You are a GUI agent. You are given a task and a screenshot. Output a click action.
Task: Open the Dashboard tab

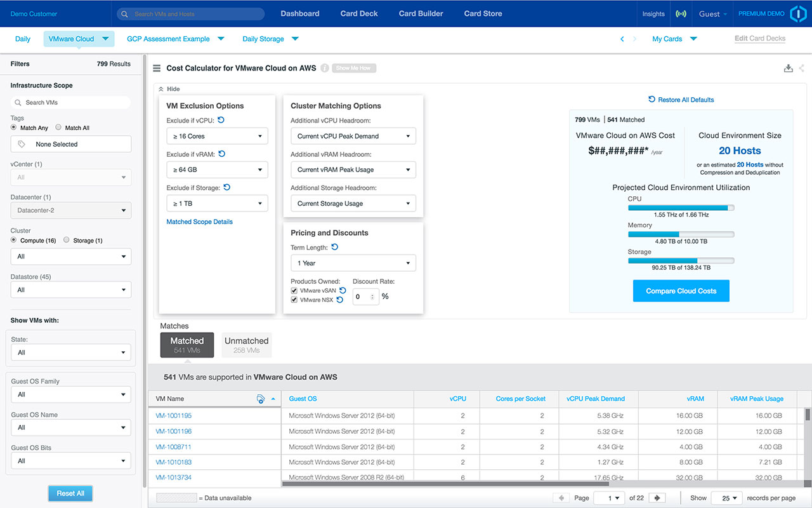click(x=300, y=13)
